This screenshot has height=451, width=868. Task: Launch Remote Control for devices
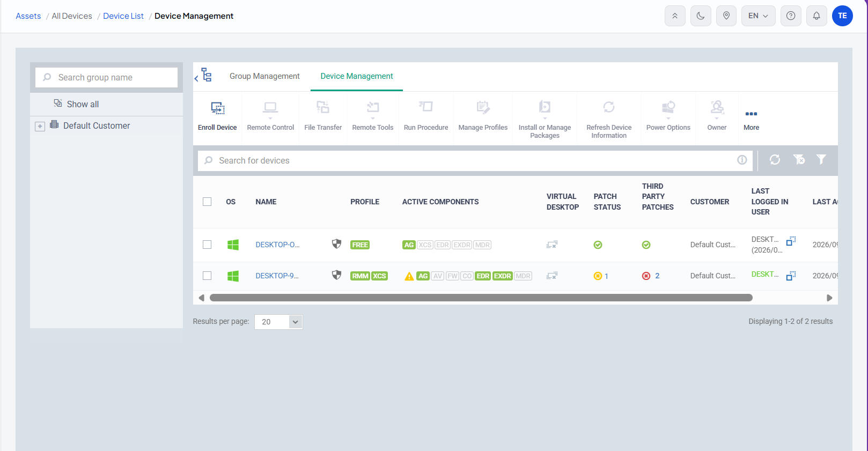point(270,116)
